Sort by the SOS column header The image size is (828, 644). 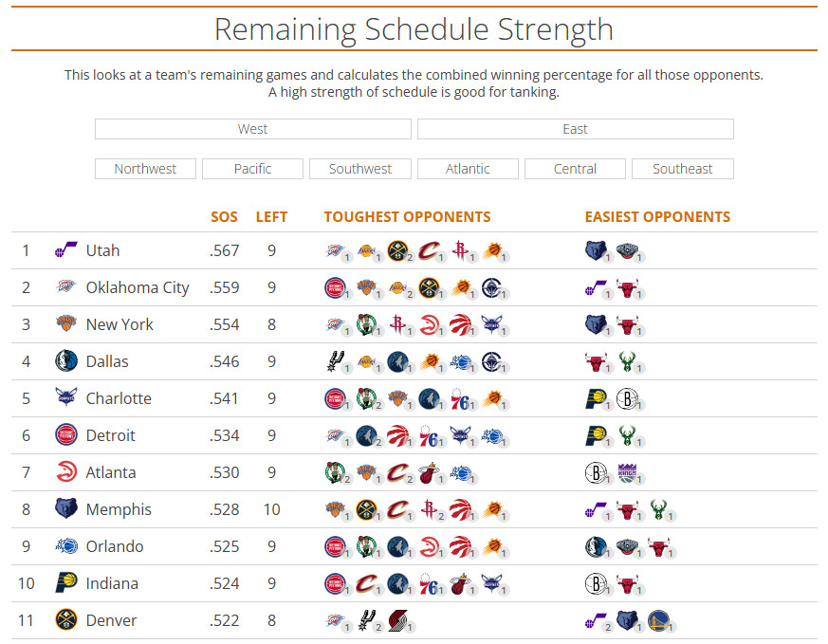click(224, 217)
